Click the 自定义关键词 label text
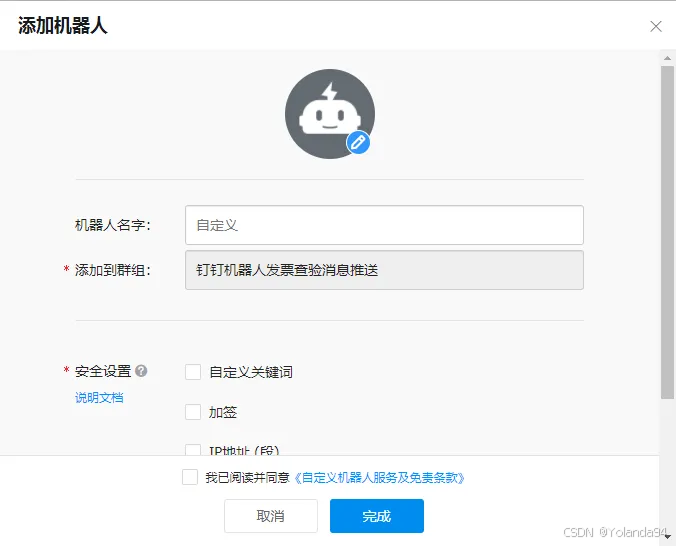 click(x=251, y=372)
